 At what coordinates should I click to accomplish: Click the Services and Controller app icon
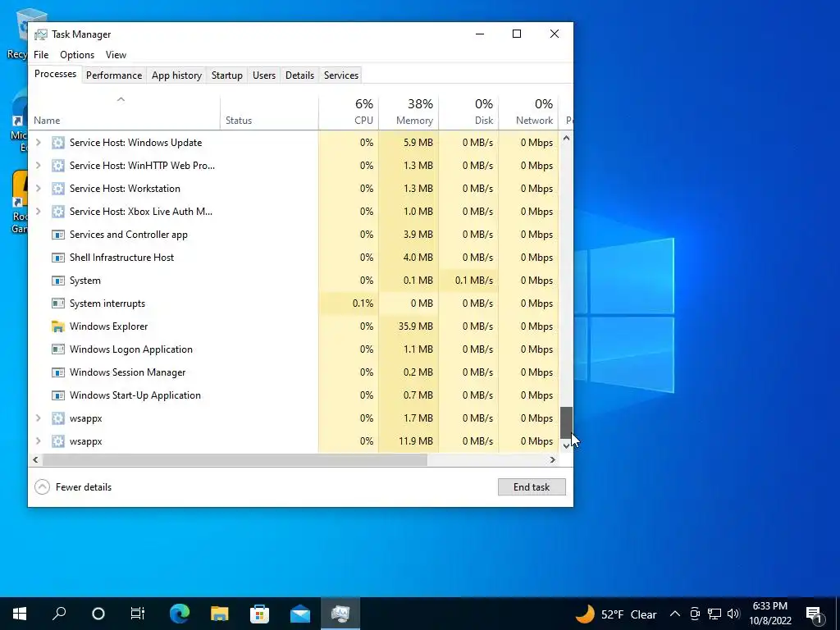pyautogui.click(x=58, y=235)
